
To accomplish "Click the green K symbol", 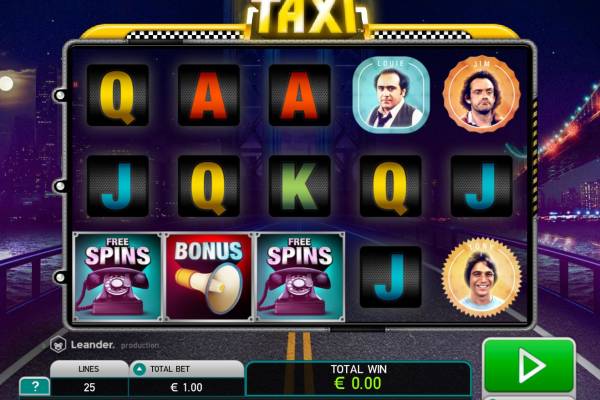I will pyautogui.click(x=300, y=186).
